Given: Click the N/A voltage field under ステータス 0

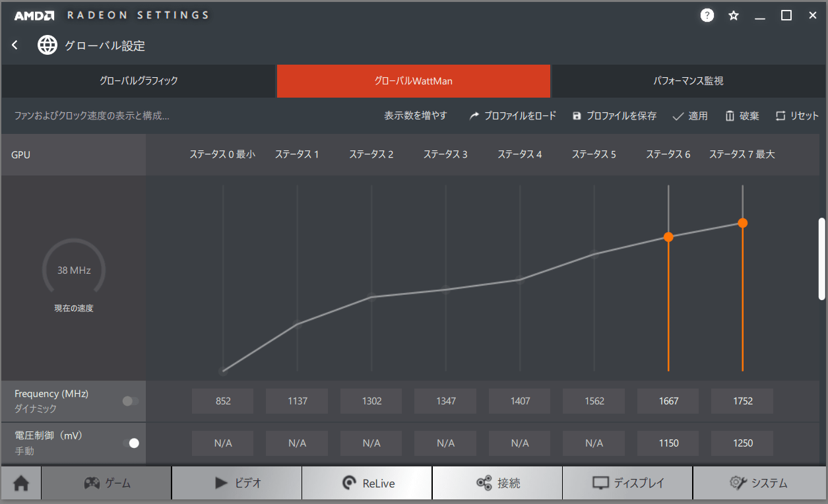Looking at the screenshot, I should (x=223, y=443).
